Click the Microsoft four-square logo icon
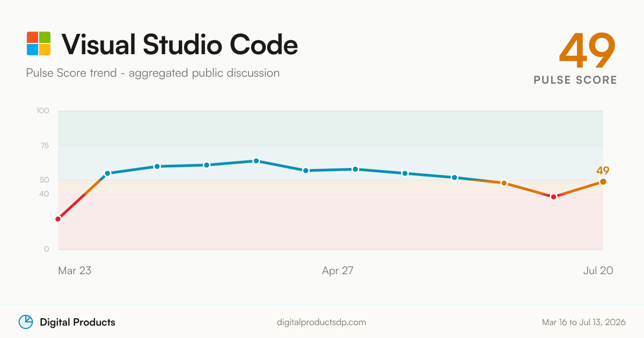 39,43
